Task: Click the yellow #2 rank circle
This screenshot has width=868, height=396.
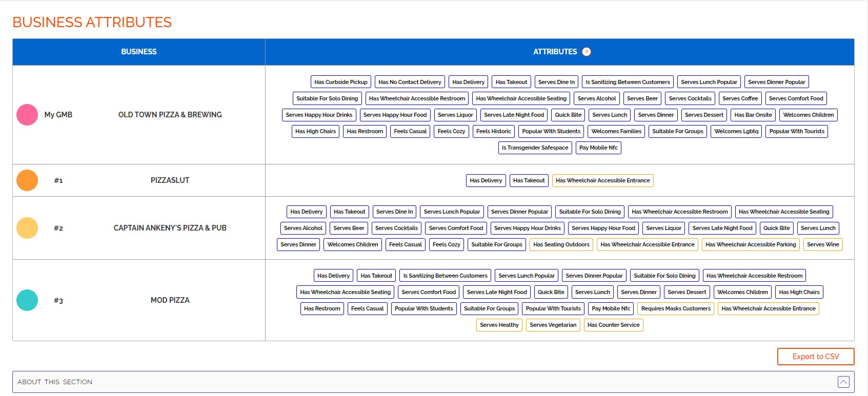Action: pos(27,228)
